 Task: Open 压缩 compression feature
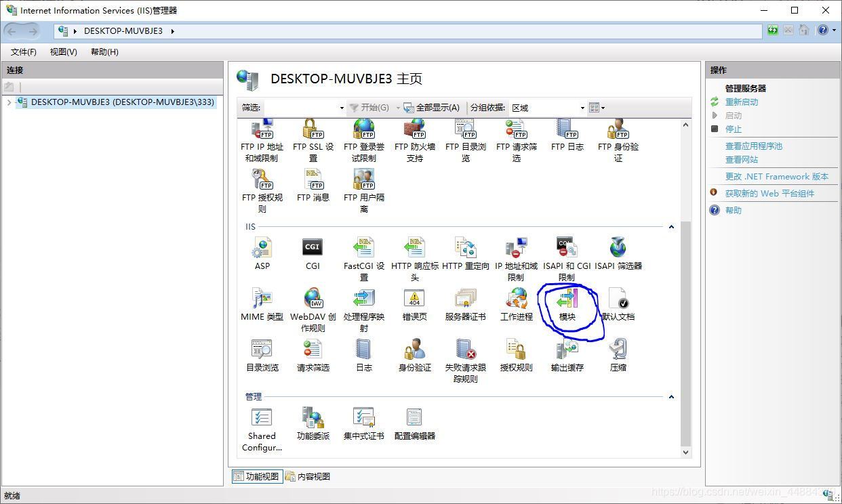coord(618,355)
